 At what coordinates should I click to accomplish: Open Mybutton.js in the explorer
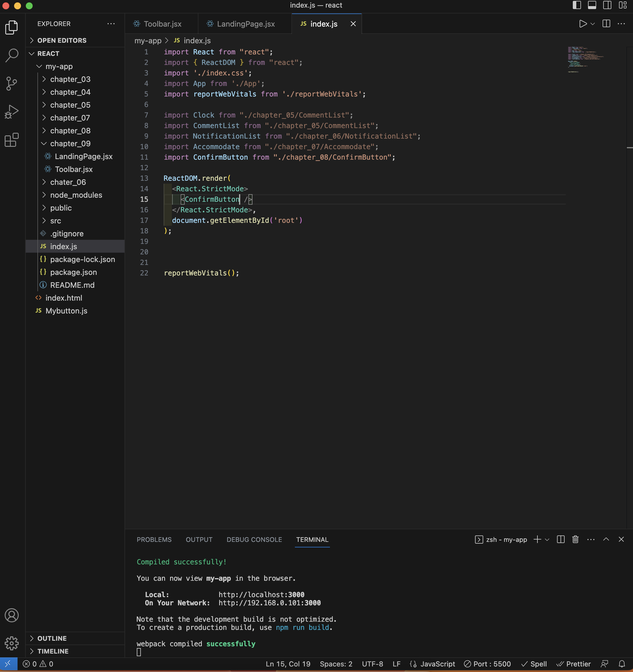pyautogui.click(x=75, y=311)
